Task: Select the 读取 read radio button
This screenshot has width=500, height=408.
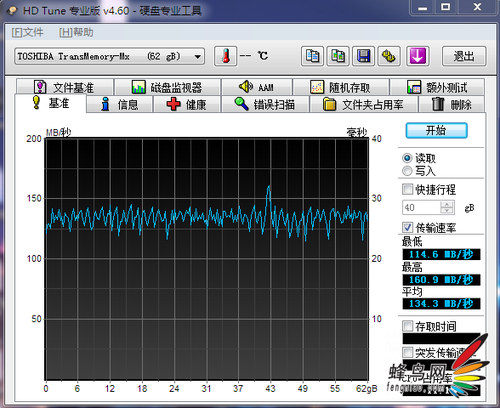Action: (x=407, y=158)
